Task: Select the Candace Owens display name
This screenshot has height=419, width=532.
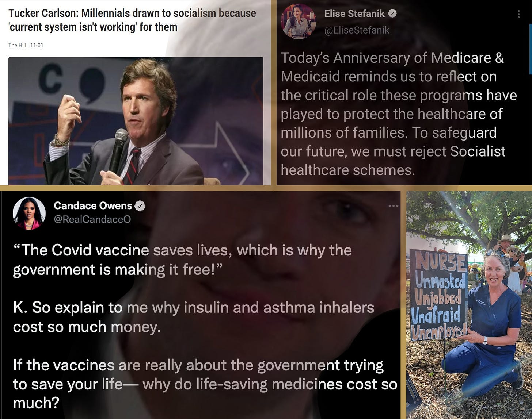Action: coord(93,206)
